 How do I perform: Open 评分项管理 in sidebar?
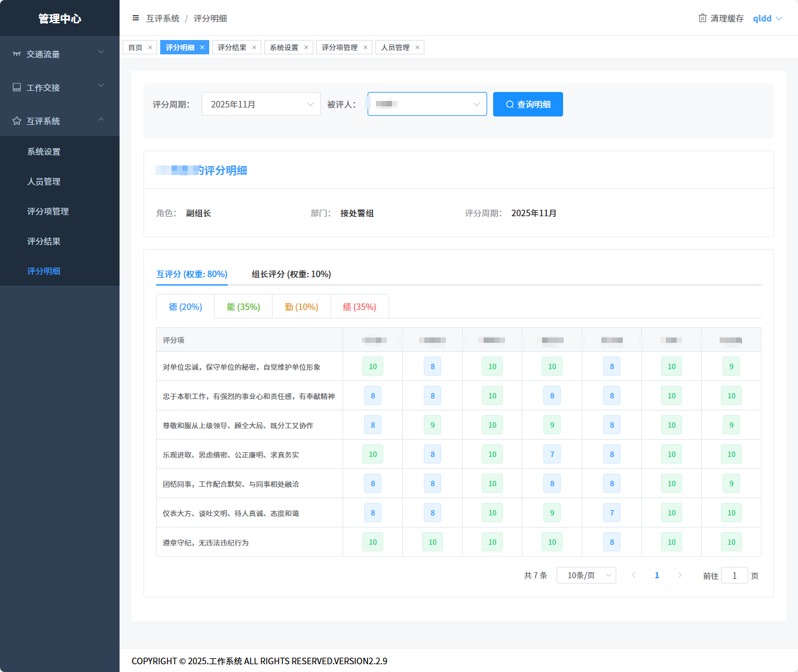[x=48, y=211]
